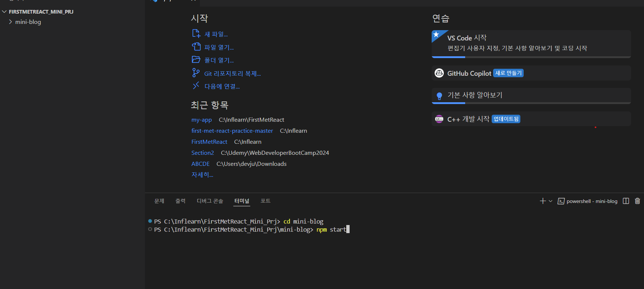This screenshot has height=289, width=644.
Task: Kill terminal with trash icon
Action: 637,201
